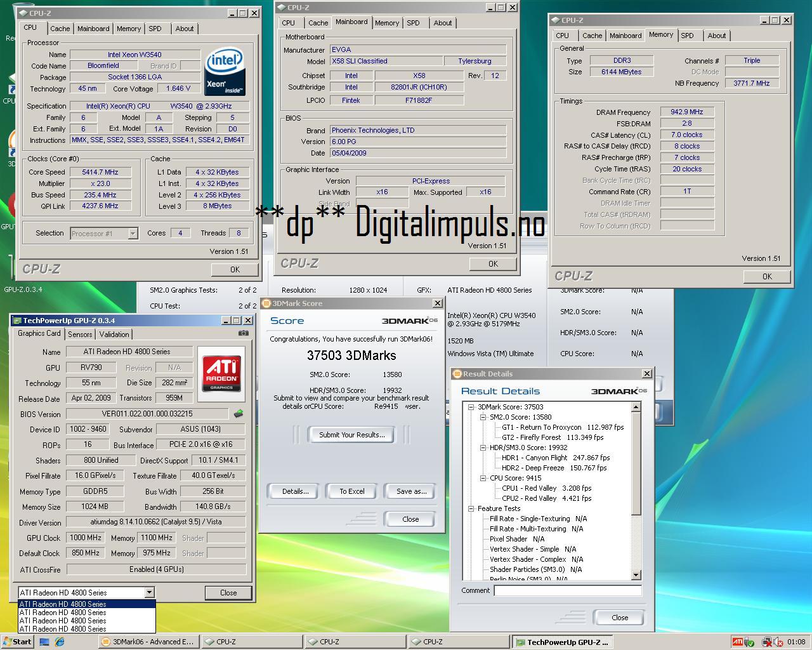The width and height of the screenshot is (812, 650).
Task: Open the Processor #1 selection dropdown
Action: 133,234
